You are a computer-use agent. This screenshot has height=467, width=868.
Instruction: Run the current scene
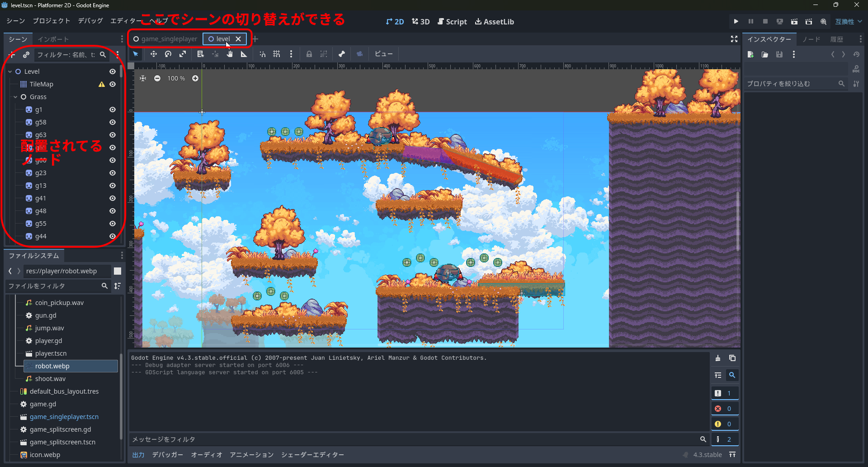coord(794,21)
